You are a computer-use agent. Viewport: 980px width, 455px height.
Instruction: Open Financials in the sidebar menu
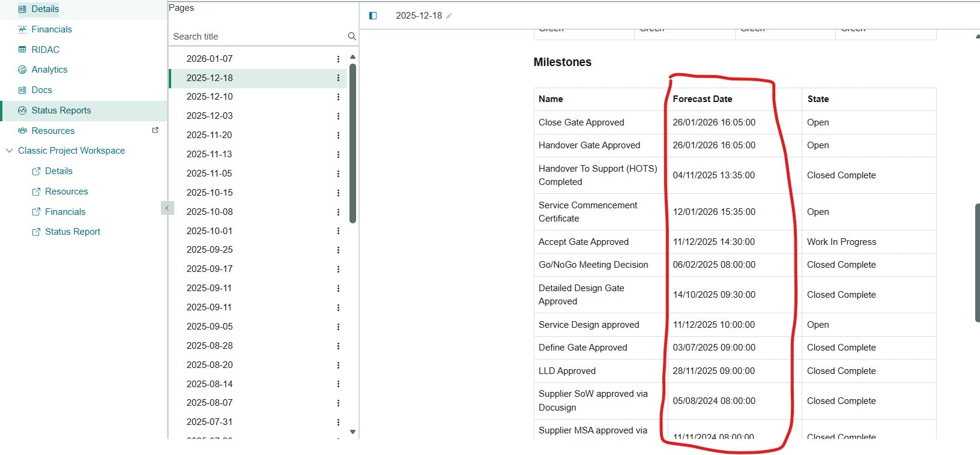point(52,29)
